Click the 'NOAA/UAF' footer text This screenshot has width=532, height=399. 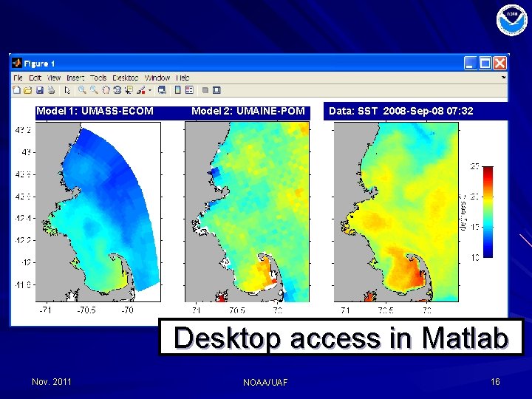pos(265,383)
